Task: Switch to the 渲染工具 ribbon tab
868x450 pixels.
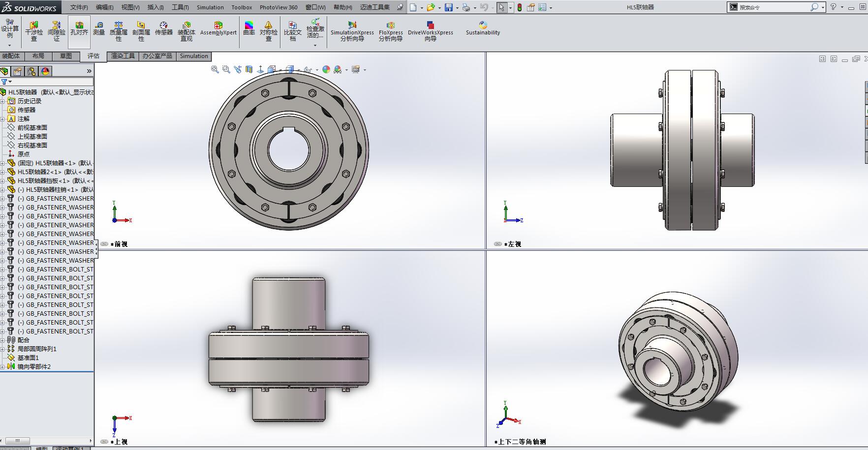Action: (123, 56)
